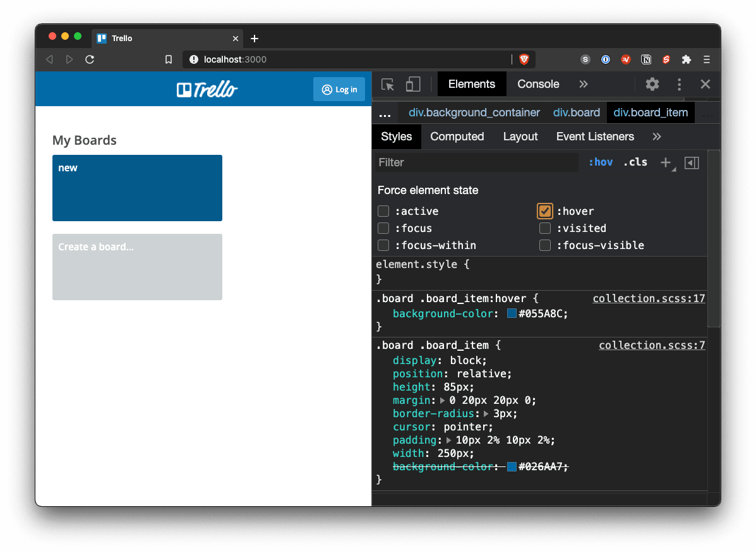Open collection.scss:17 source link

pos(649,299)
